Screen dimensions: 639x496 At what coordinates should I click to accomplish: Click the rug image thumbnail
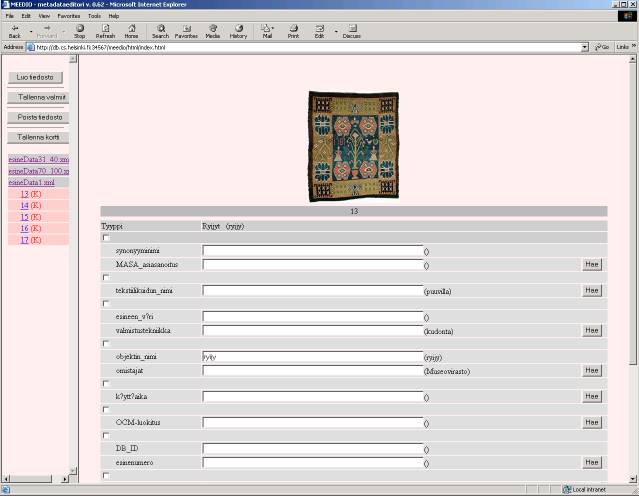tap(354, 146)
